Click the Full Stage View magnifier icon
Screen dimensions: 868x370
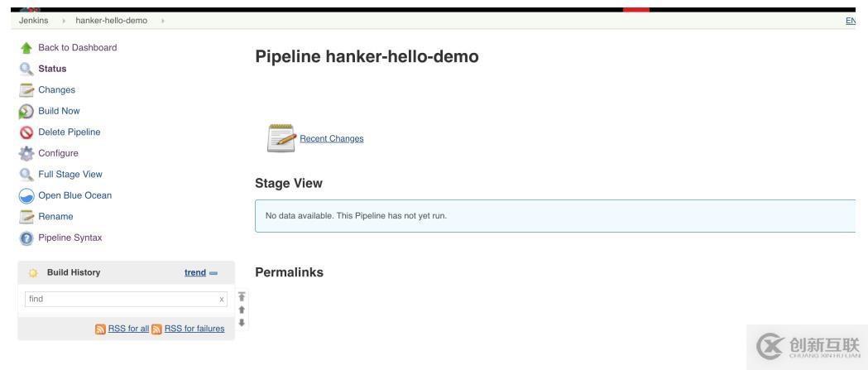[25, 175]
